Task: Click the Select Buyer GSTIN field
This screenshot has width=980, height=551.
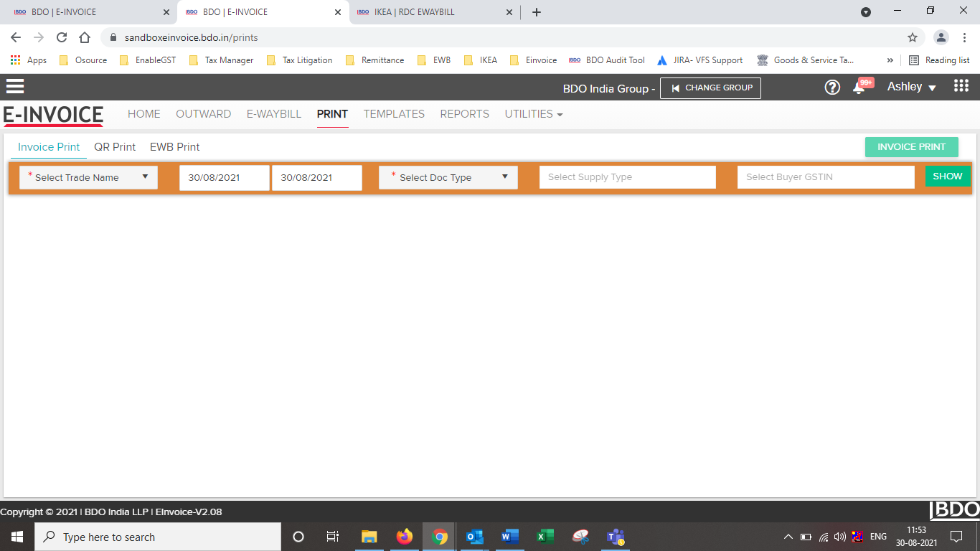Action: (x=826, y=177)
